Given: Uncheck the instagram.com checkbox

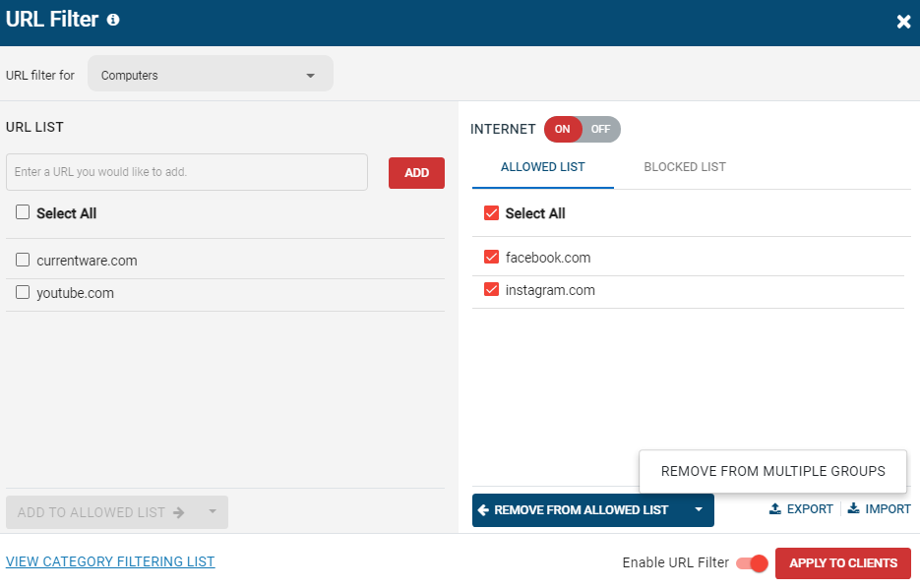Looking at the screenshot, I should [x=491, y=290].
